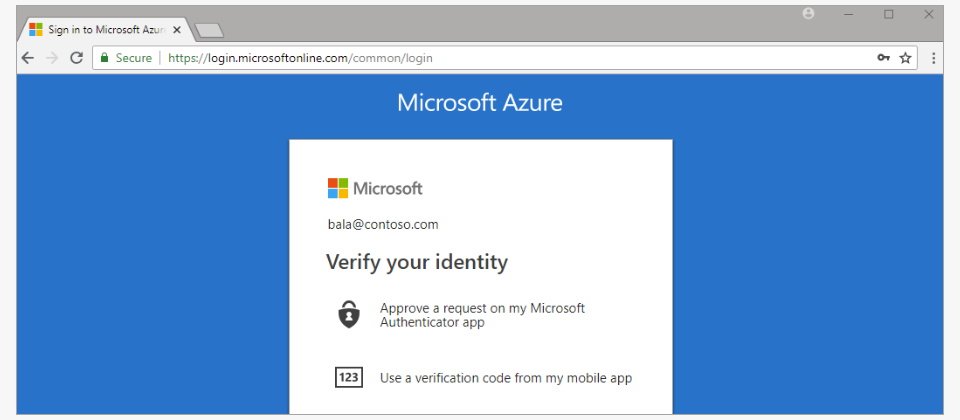
Task: Select the 123 verification code icon
Action: coord(349,378)
